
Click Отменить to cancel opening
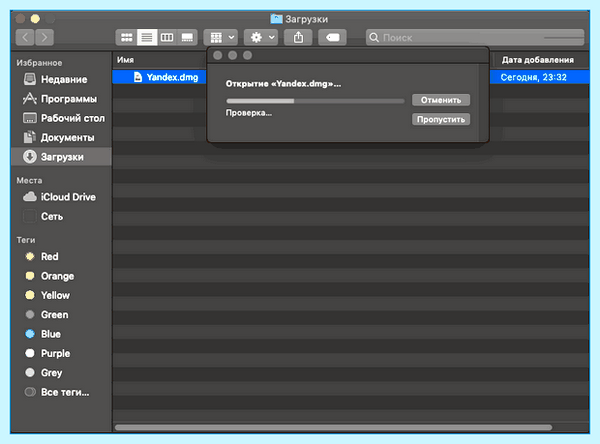(x=441, y=100)
